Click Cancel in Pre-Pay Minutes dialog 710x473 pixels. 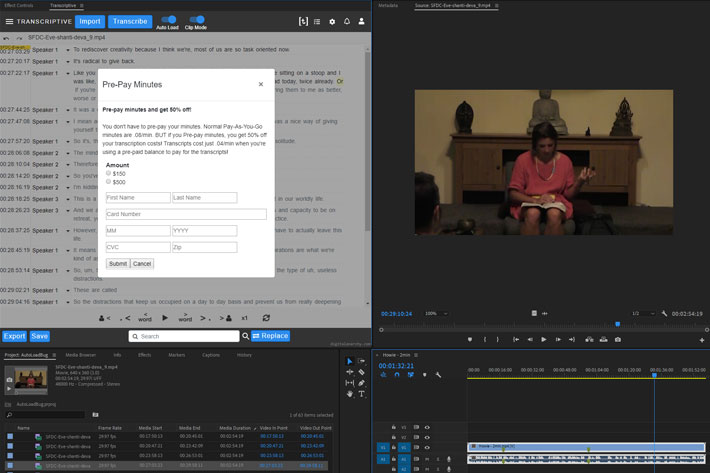pyautogui.click(x=142, y=263)
